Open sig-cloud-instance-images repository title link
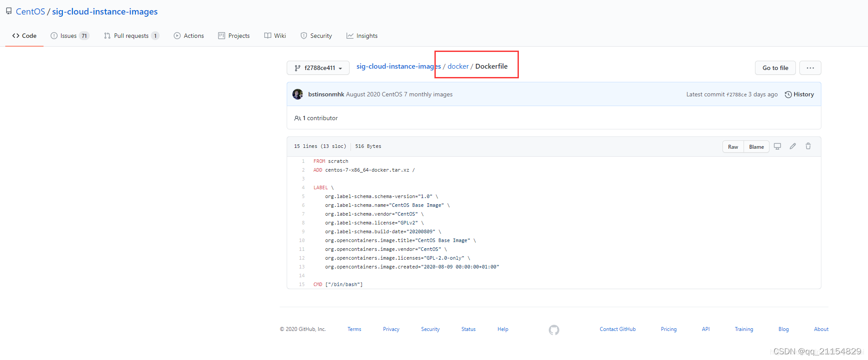Viewport: 868px width, 360px height. (105, 11)
